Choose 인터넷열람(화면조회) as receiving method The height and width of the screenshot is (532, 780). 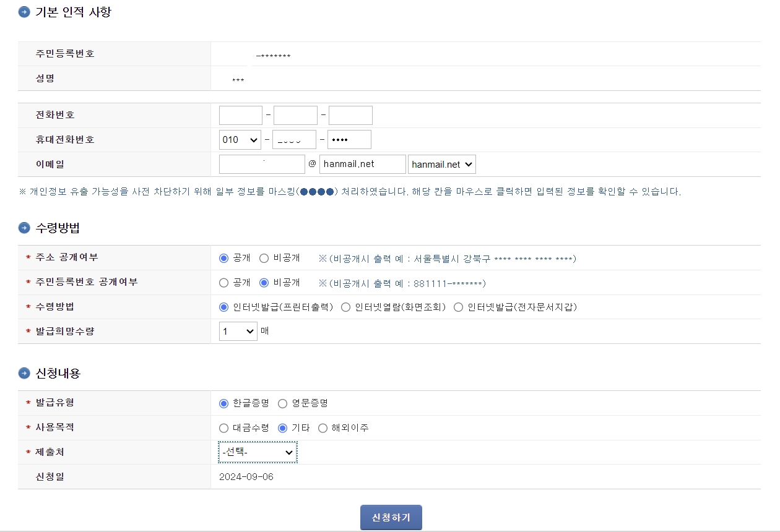345,307
